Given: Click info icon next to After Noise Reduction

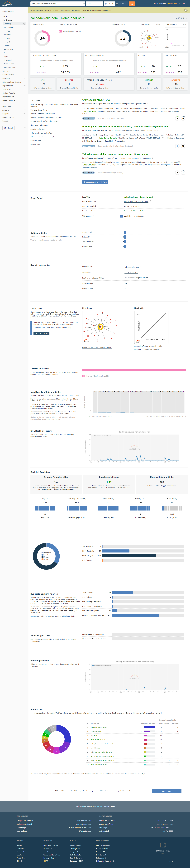Looking at the screenshot, I should point(112,80).
